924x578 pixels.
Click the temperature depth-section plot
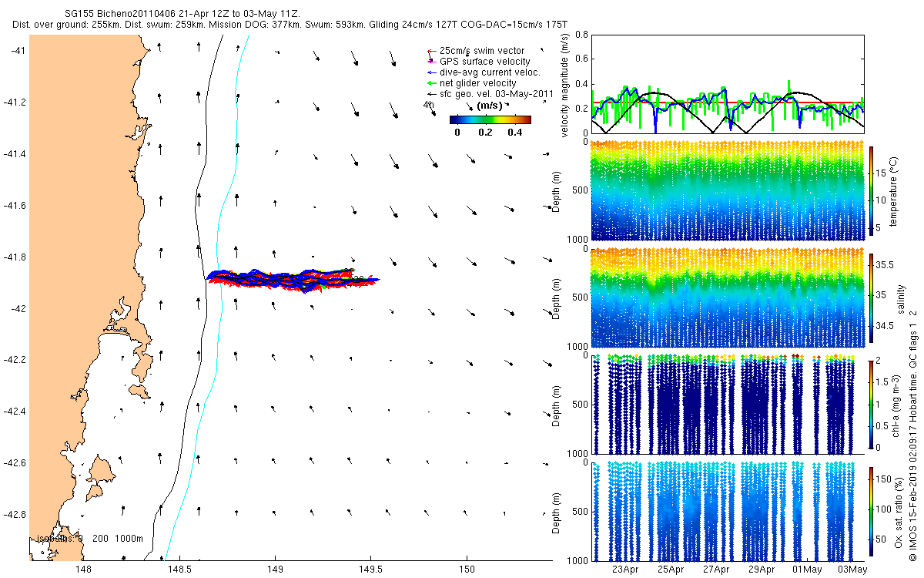pos(727,191)
